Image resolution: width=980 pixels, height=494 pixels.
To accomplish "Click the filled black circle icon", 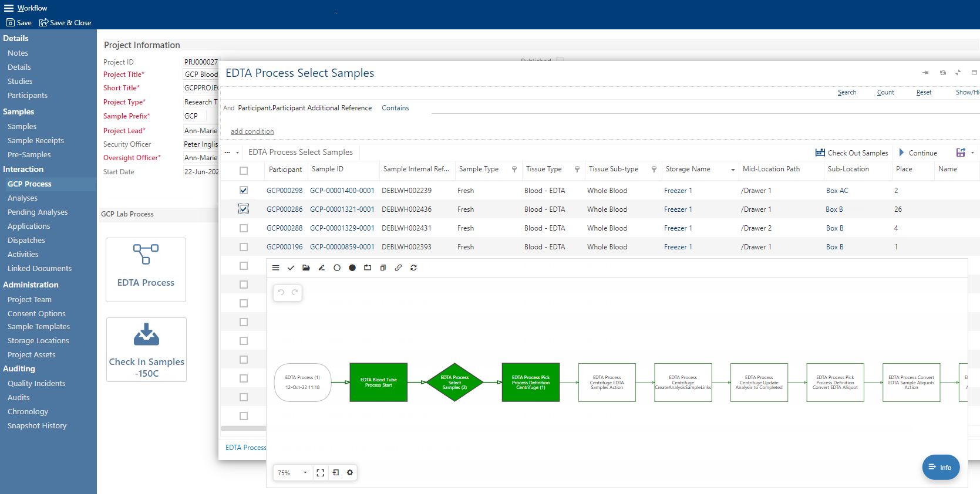I will [352, 268].
